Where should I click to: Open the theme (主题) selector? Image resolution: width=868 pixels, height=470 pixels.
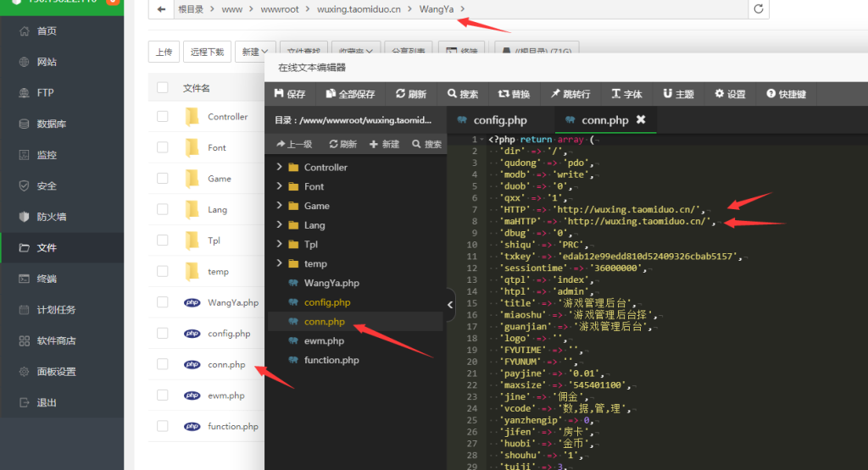[668, 94]
